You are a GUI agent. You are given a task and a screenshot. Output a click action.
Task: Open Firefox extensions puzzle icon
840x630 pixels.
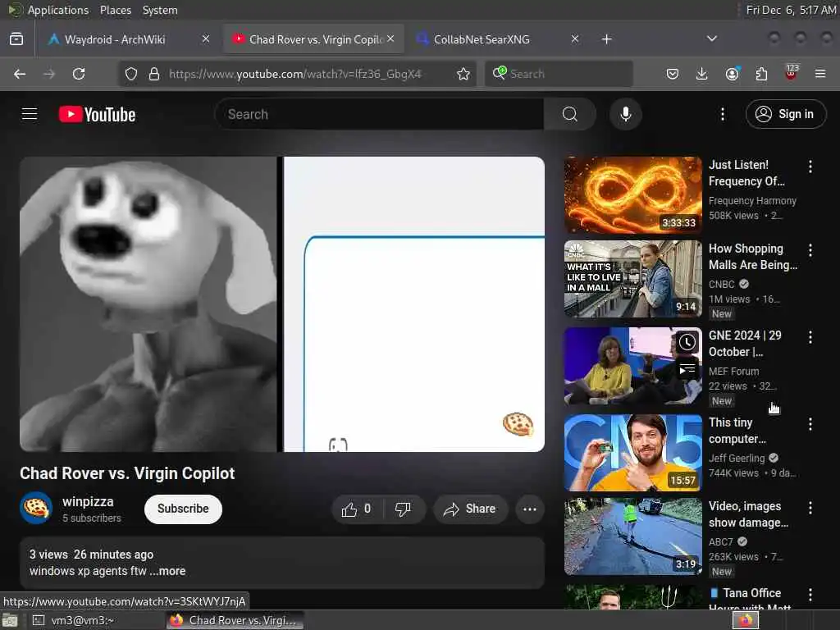(x=761, y=74)
